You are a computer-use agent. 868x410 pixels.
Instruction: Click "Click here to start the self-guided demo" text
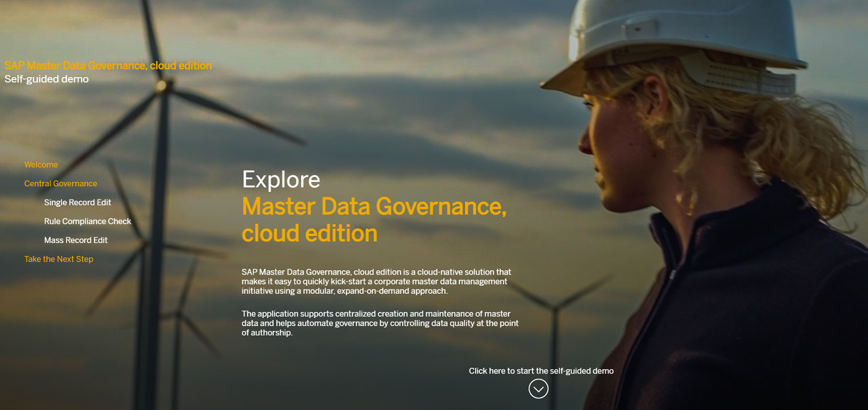[x=541, y=371]
